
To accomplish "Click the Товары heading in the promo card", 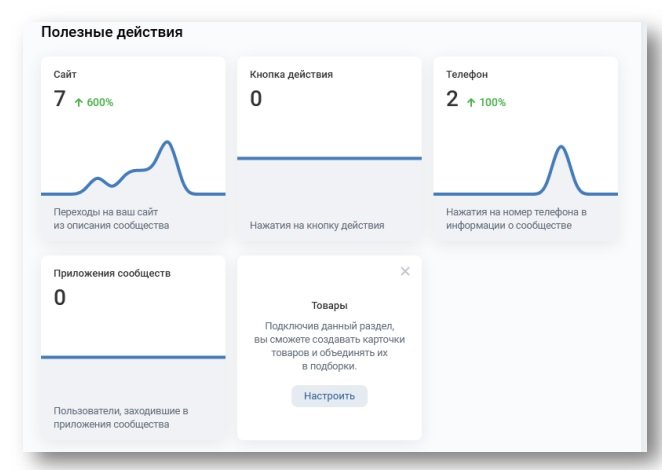I will (329, 305).
